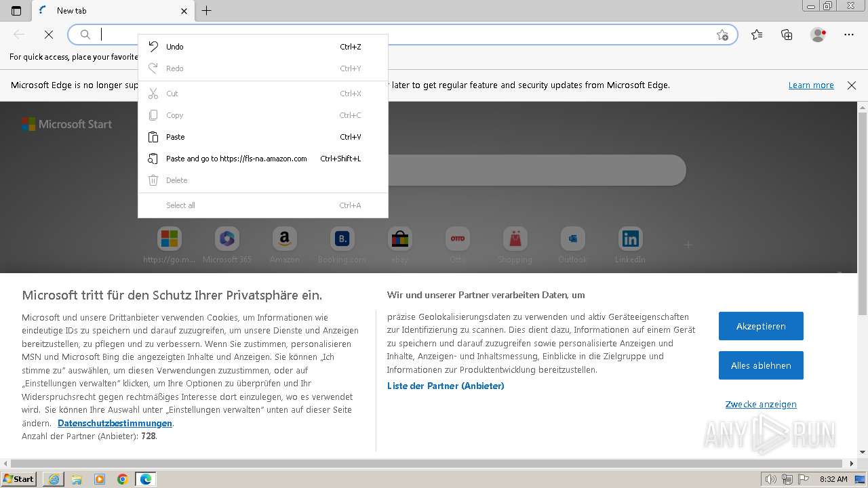Image resolution: width=868 pixels, height=488 pixels.
Task: Open File Explorer from taskbar
Action: coord(77,479)
